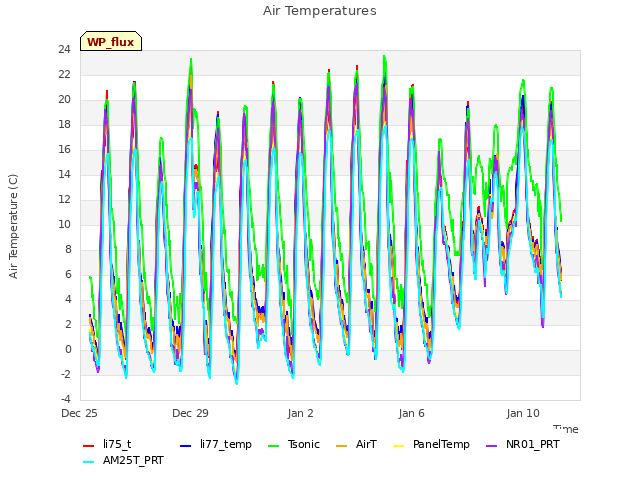The width and height of the screenshot is (640, 480).
Task: Click the Time x-axis label
Action: 566,429
